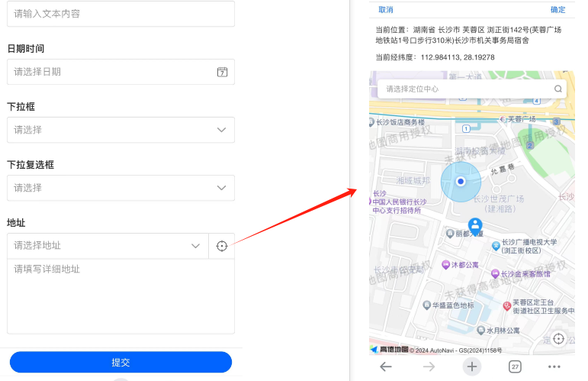Open the tab switcher showing 27
Screen dimensions: 588x381
point(515,366)
